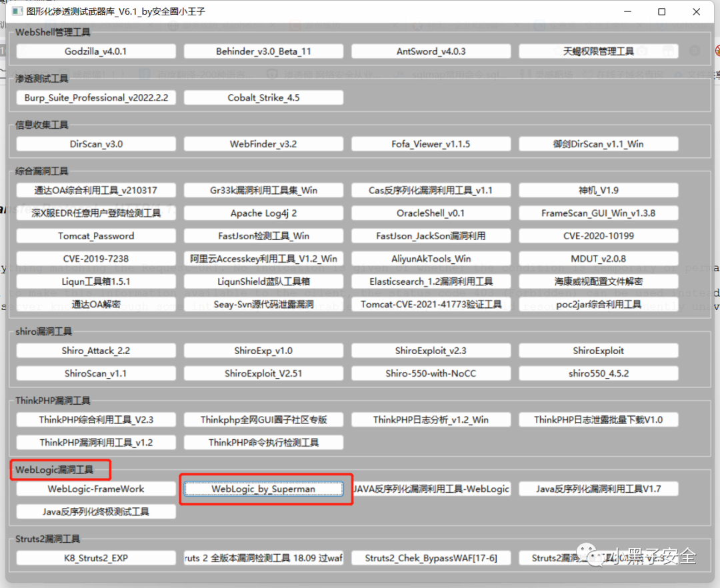Open AliyunAkTools_Win
Viewport: 720px width, 588px height.
coord(431,259)
